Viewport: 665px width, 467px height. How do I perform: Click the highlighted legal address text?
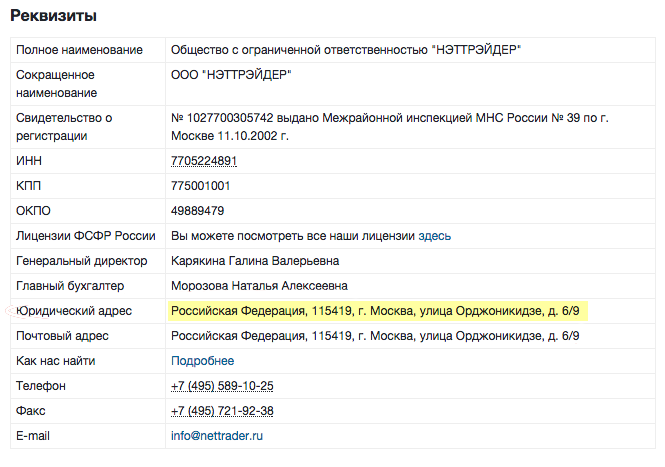(375, 311)
